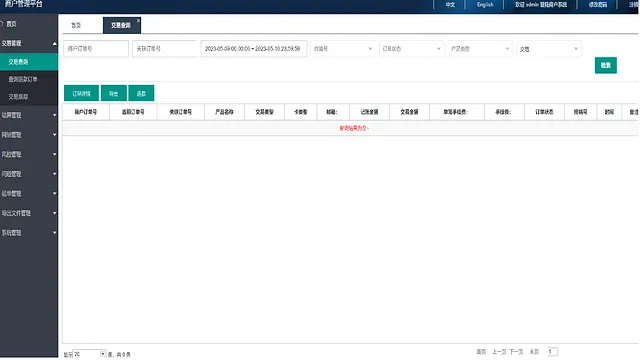Click the welcome admin text in header
This screenshot has height=360, width=640.
[541, 5]
